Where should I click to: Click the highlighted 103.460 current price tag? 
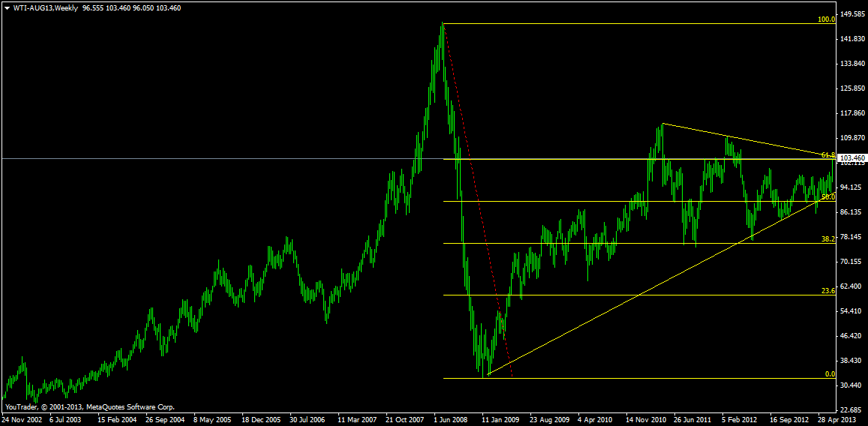click(851, 158)
